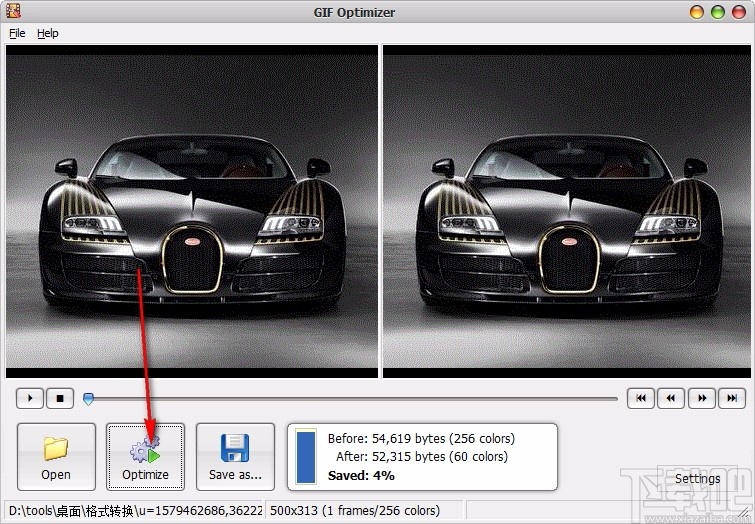Stop the animation playback
755x524 pixels.
(x=60, y=398)
